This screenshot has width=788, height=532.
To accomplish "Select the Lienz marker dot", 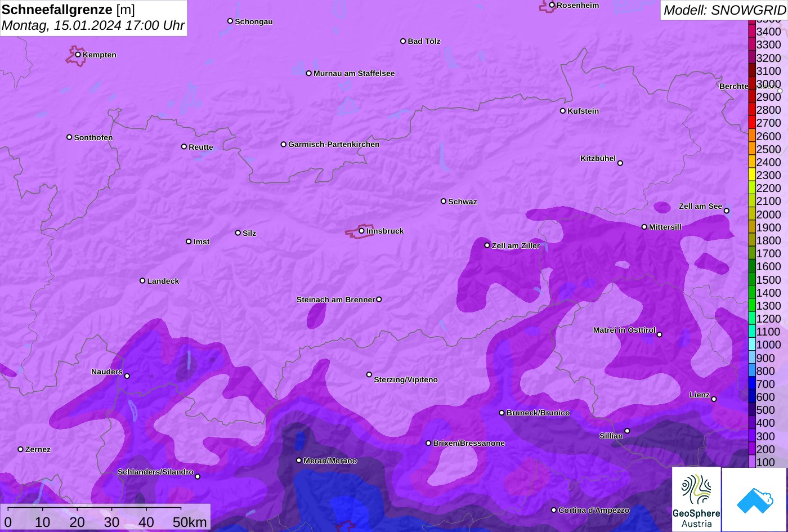I will click(714, 399).
